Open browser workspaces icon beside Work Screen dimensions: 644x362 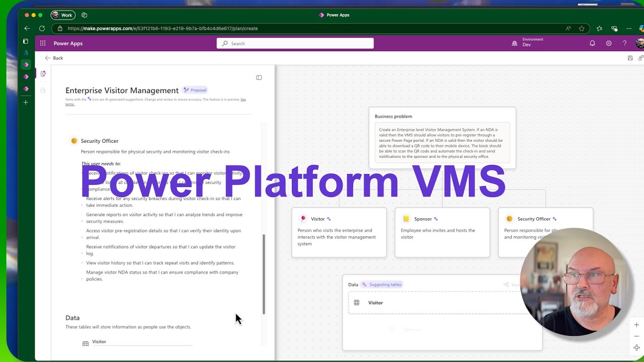(x=84, y=15)
